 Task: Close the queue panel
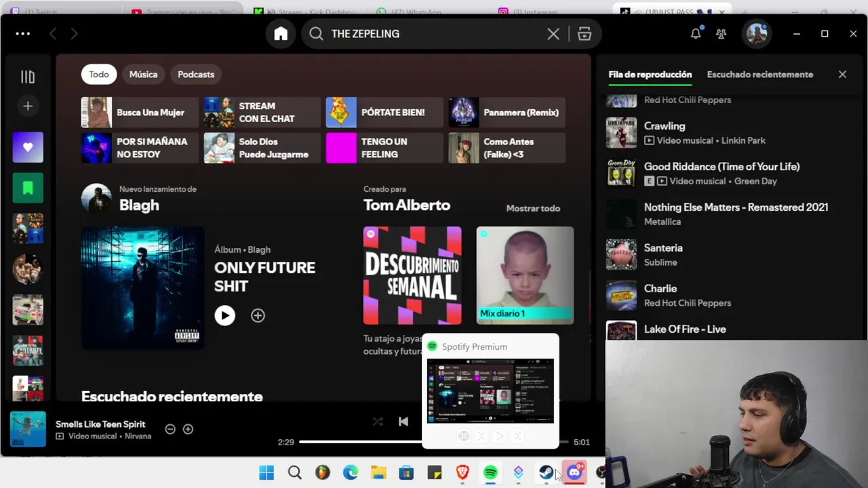[x=842, y=75]
